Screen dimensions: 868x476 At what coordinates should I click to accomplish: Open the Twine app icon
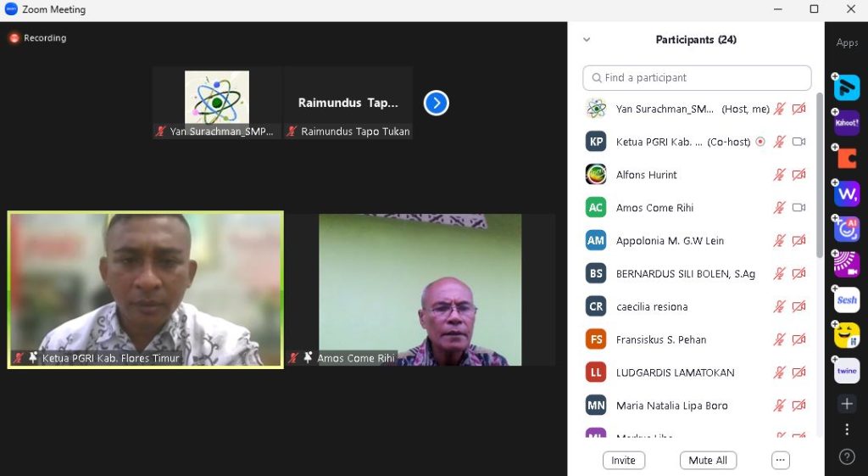click(x=846, y=371)
